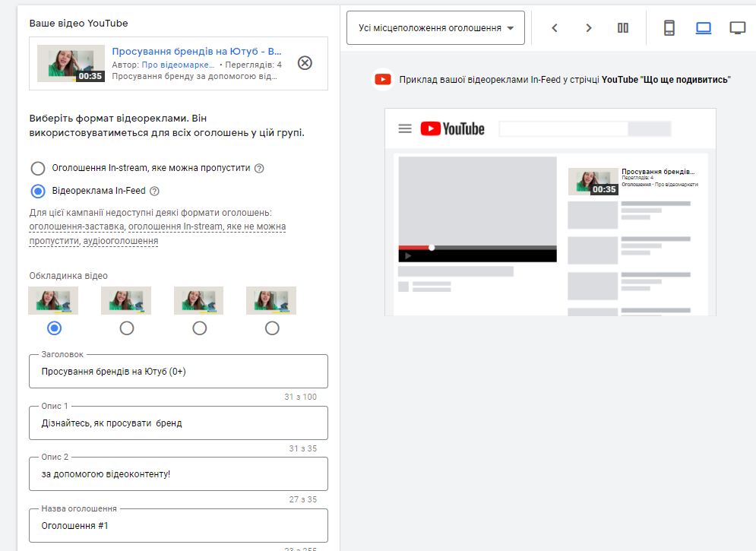The width and height of the screenshot is (756, 551).
Task: Open help tooltip for In-stream skippable ad
Action: (x=259, y=168)
